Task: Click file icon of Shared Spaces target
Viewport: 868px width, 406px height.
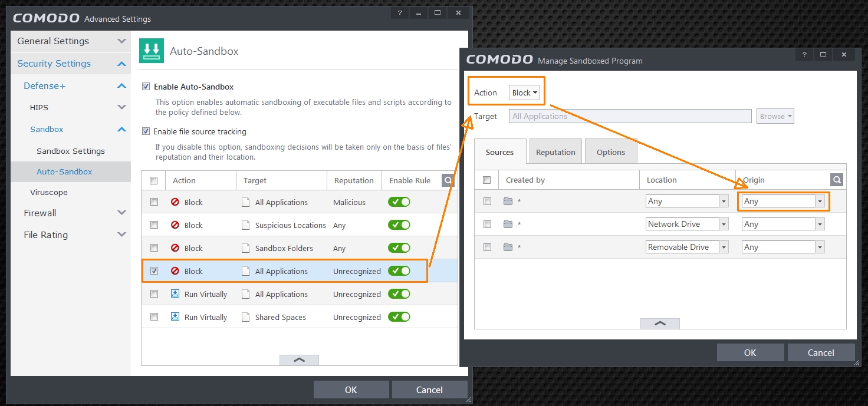Action: (x=246, y=317)
